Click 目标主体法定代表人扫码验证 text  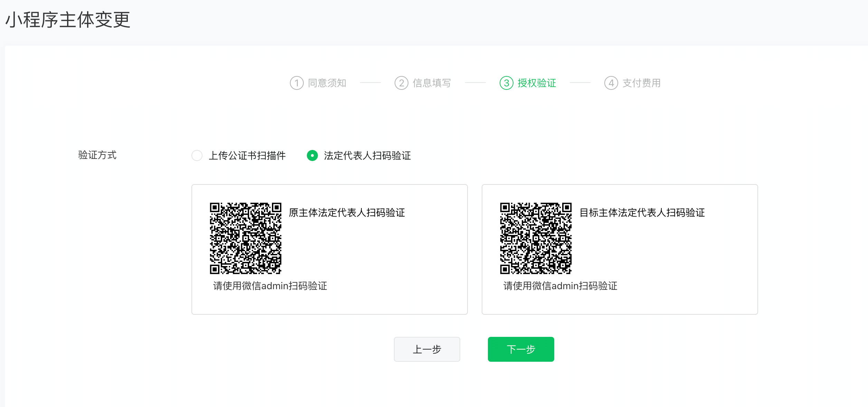642,212
